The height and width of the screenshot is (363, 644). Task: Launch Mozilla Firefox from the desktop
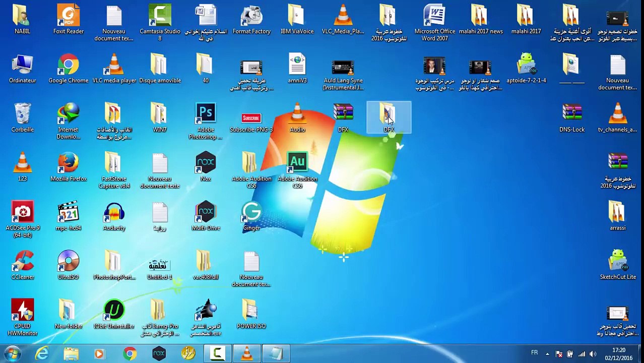pos(69,166)
